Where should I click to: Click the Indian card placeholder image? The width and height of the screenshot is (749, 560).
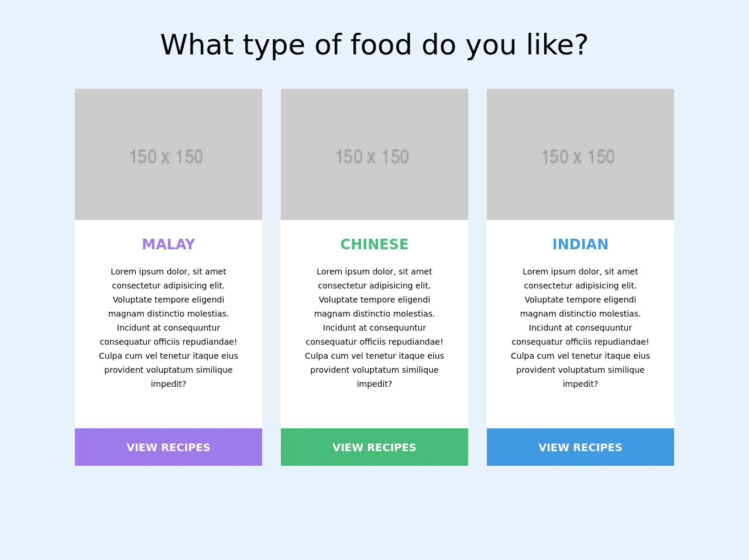(x=580, y=154)
